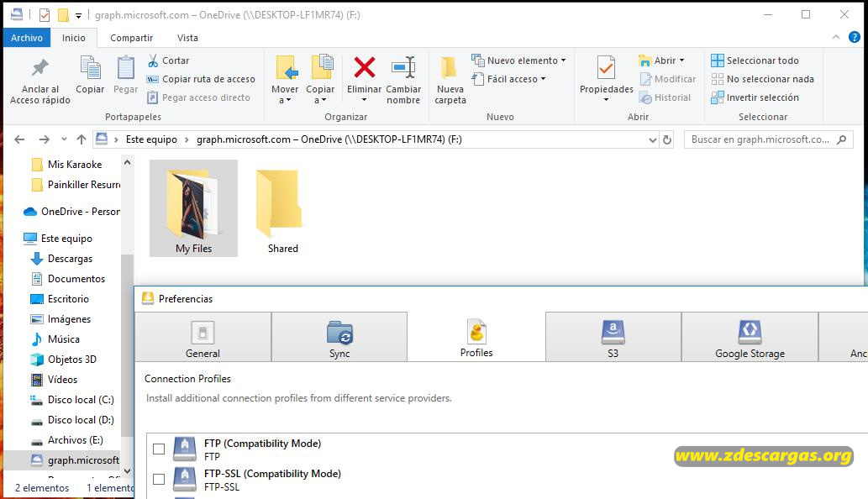The image size is (868, 499).
Task: Open Documentos in sidebar
Action: [x=69, y=279]
